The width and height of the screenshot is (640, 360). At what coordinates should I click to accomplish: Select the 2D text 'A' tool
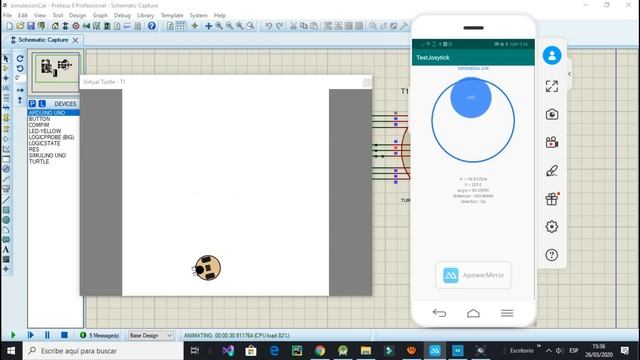6,249
